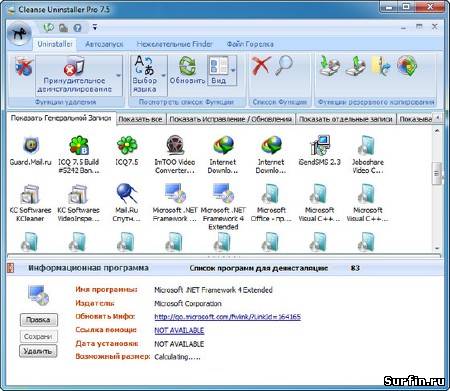
Task: Select Joboshare Video C... program
Action: click(368, 155)
